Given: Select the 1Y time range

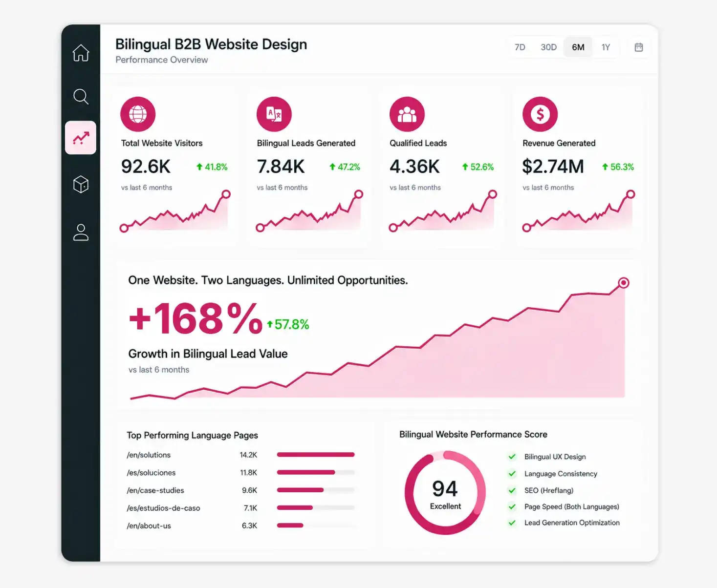Looking at the screenshot, I should coord(606,47).
